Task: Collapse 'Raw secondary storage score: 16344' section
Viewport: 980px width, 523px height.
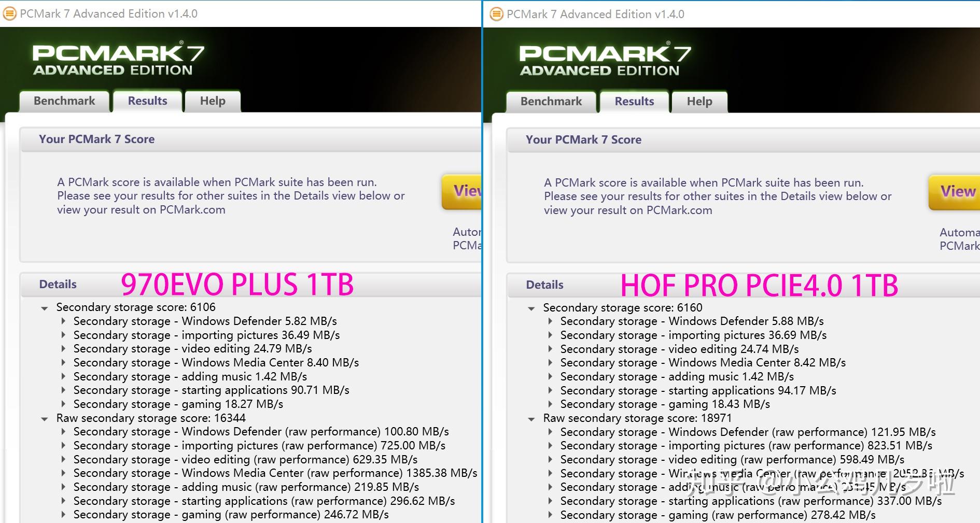Action: point(44,418)
